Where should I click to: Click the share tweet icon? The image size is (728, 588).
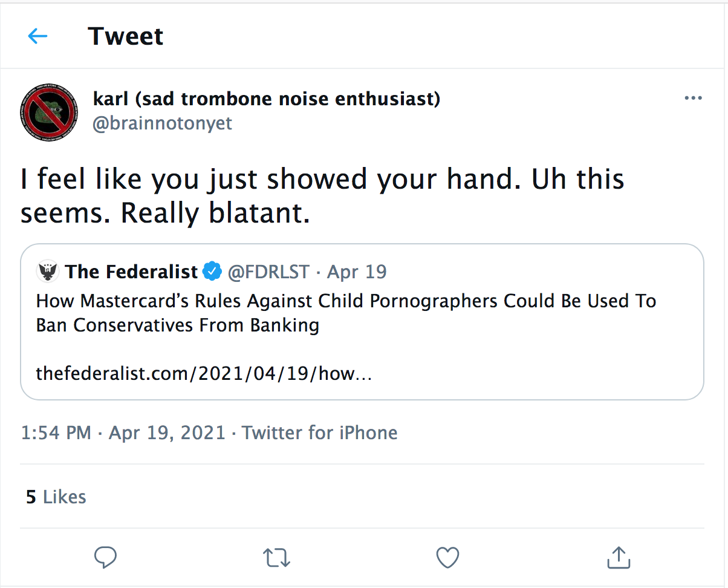619,557
